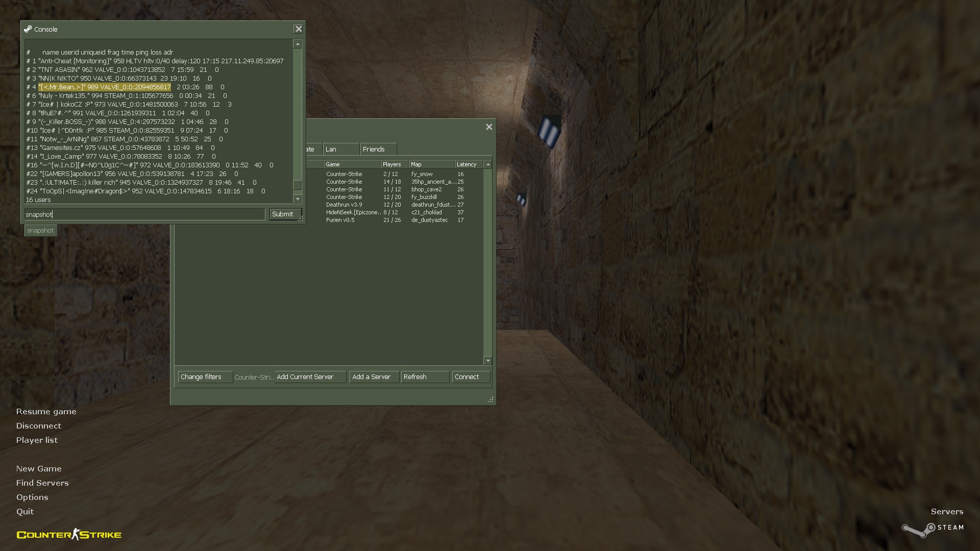Switch to the Friends tab
This screenshot has width=980, height=551.
pos(378,149)
